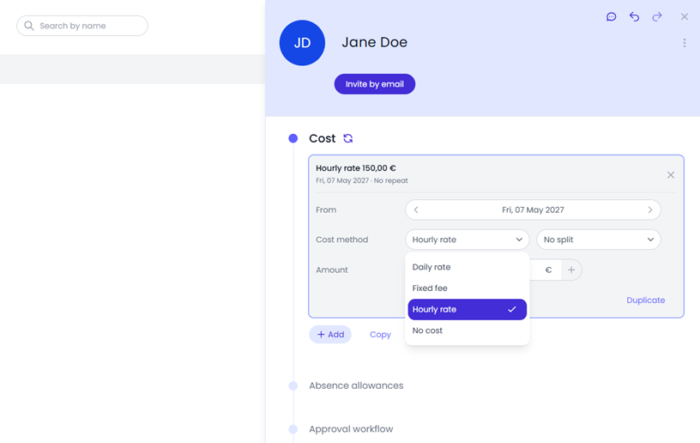The height and width of the screenshot is (443, 700).
Task: Go to next date in From field
Action: 650,210
